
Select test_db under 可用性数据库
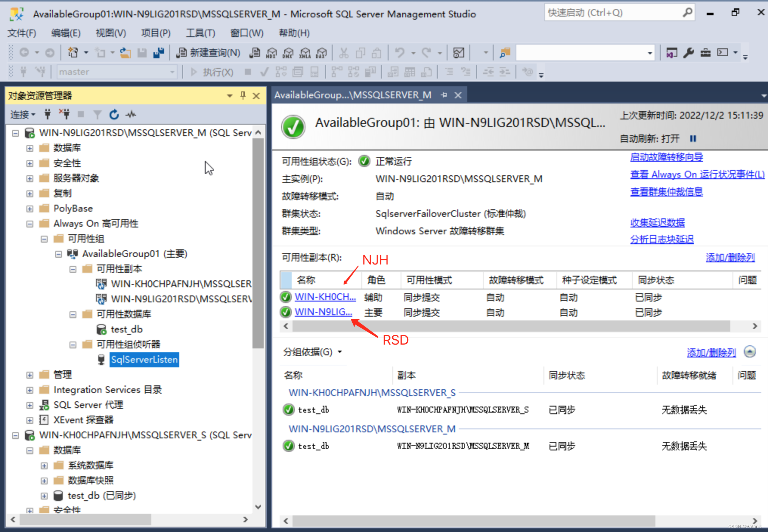click(127, 329)
